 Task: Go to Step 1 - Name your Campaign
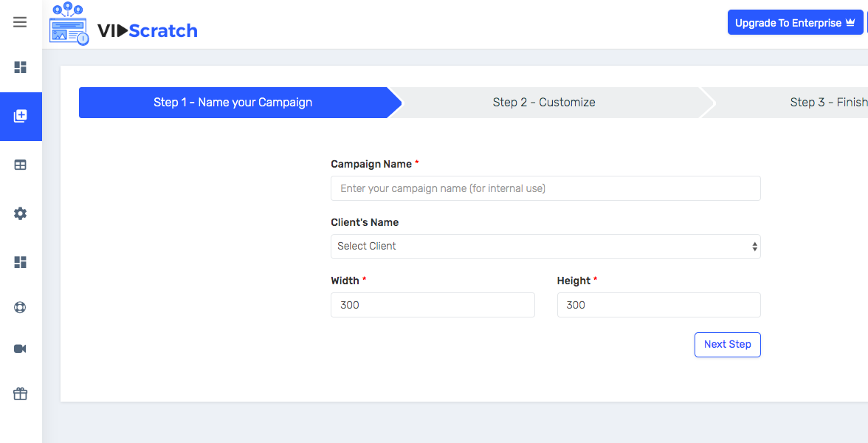(x=232, y=103)
